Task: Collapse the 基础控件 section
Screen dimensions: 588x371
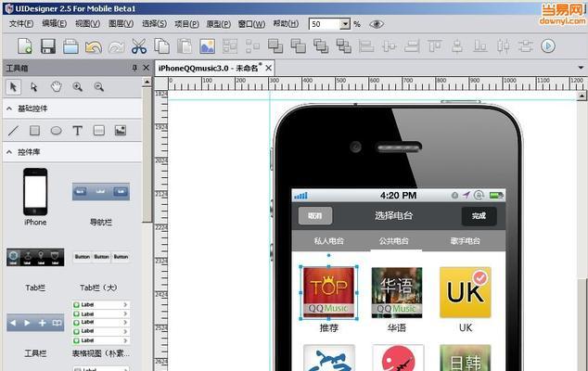Action: tap(9, 109)
